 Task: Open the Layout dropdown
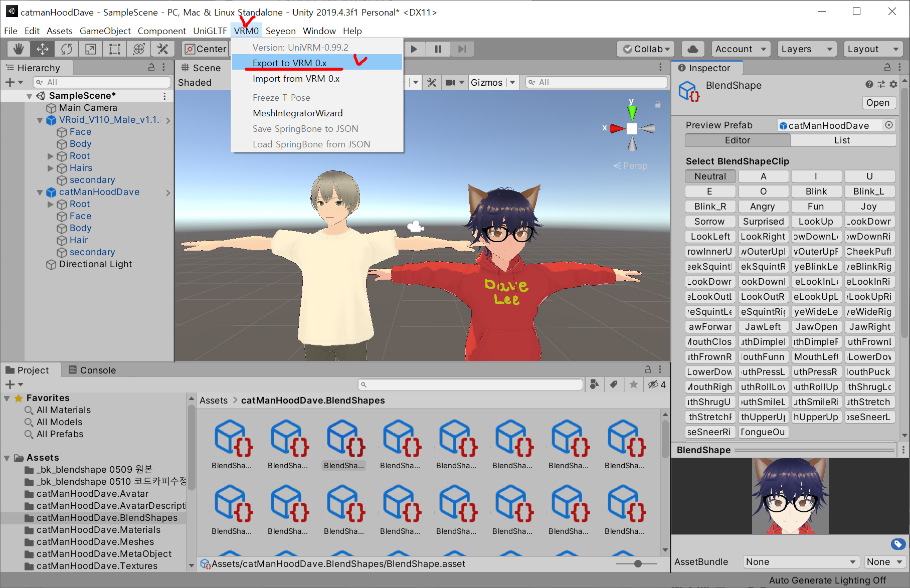tap(873, 49)
